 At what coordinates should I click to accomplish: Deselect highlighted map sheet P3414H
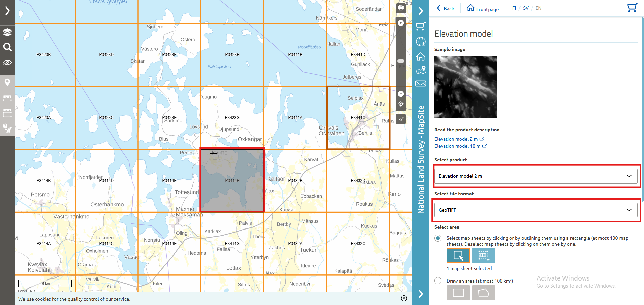232,180
